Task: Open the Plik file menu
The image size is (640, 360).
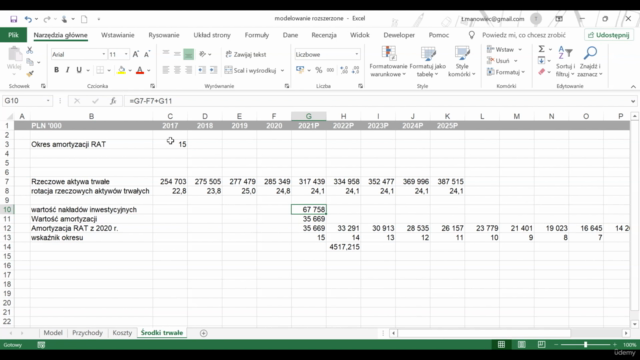Action: tap(13, 35)
